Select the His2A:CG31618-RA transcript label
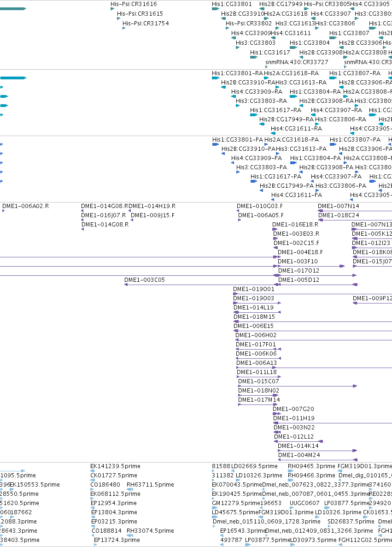The image size is (392, 547). pos(291,74)
